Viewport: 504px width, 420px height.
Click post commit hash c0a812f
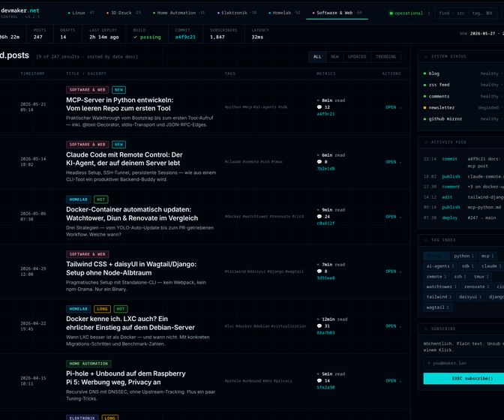click(325, 223)
